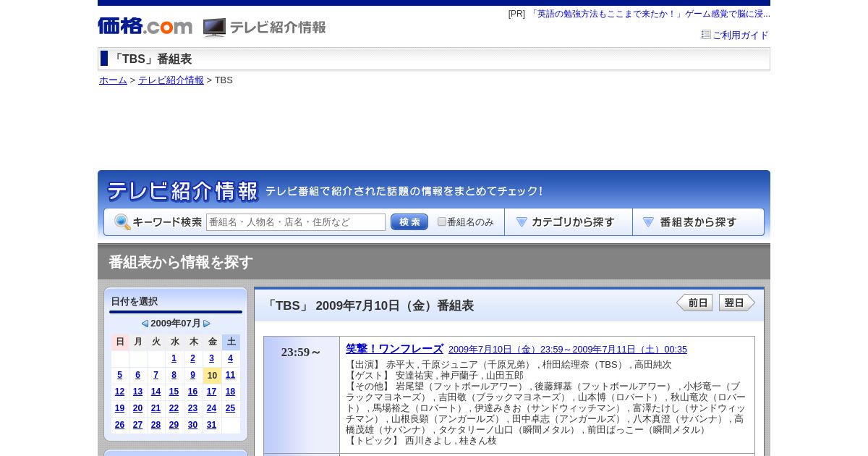The width and height of the screenshot is (868, 456).
Task: Select July 24 in the calendar
Action: pos(212,408)
